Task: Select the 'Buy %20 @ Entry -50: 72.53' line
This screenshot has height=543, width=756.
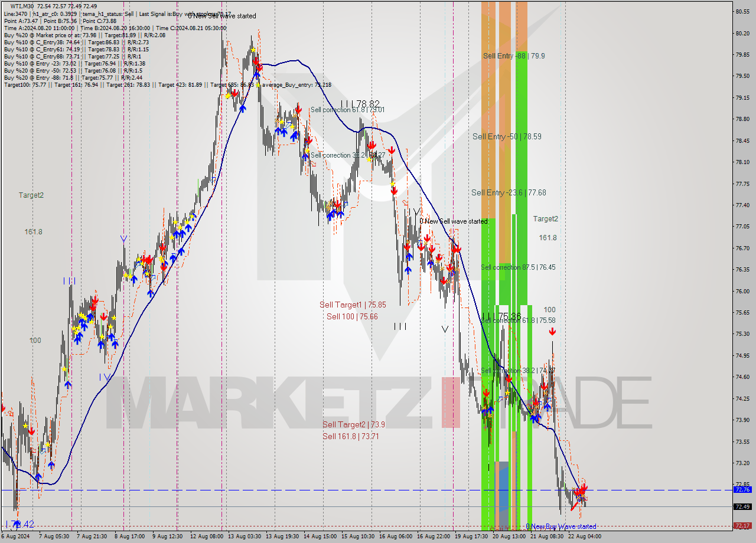Action: point(73,70)
